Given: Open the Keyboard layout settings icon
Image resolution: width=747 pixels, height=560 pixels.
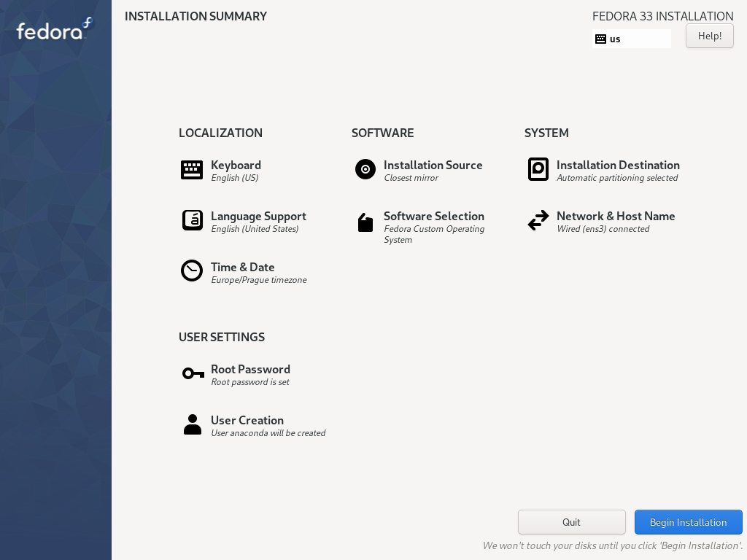Looking at the screenshot, I should [192, 170].
